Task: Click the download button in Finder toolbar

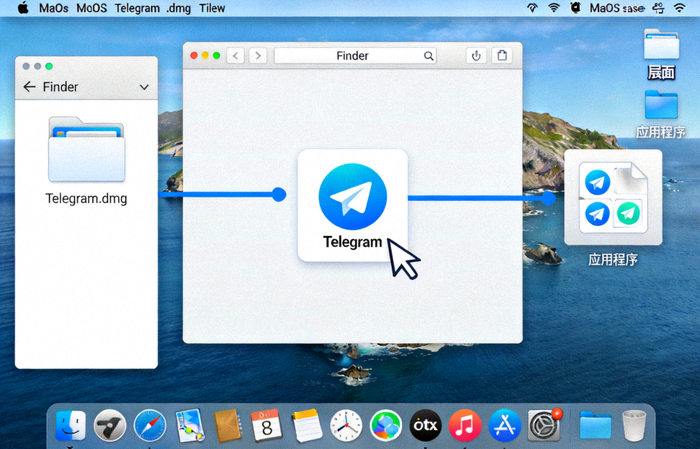Action: point(476,56)
